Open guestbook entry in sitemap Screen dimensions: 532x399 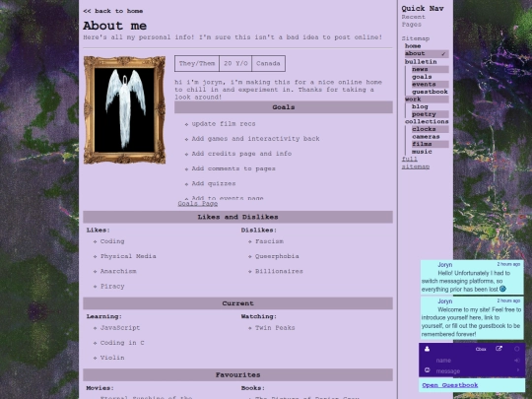[x=430, y=92]
